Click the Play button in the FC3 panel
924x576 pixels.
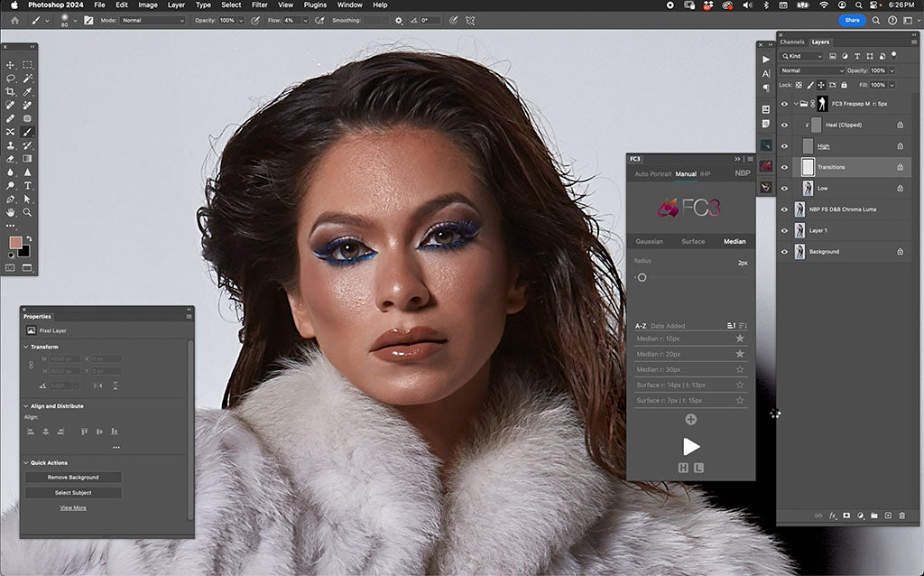[691, 446]
